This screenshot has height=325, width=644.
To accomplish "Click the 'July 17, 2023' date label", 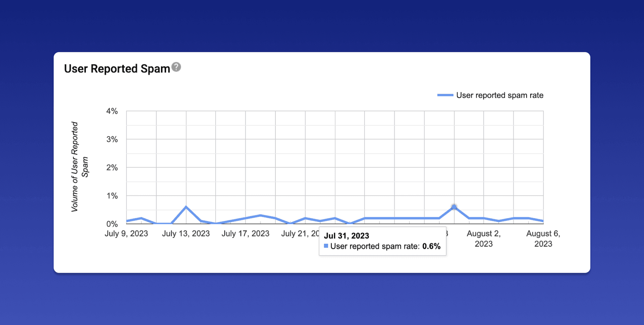I will 245,234.
